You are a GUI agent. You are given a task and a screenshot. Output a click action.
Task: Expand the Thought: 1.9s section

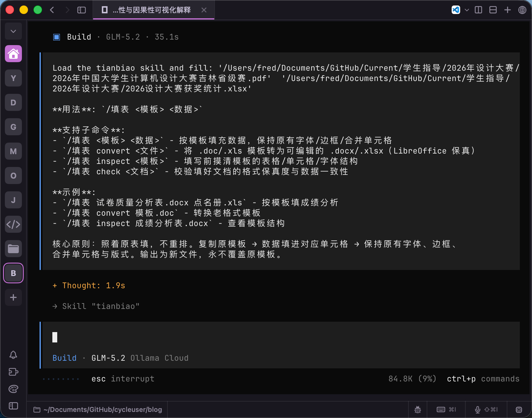pos(89,285)
